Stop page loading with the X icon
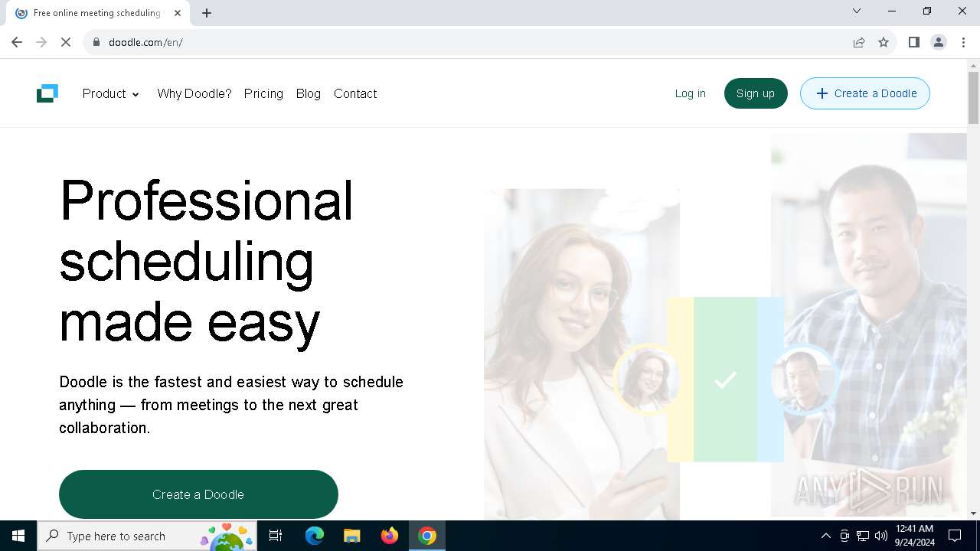Screen dimensions: 980x551 coord(66,42)
